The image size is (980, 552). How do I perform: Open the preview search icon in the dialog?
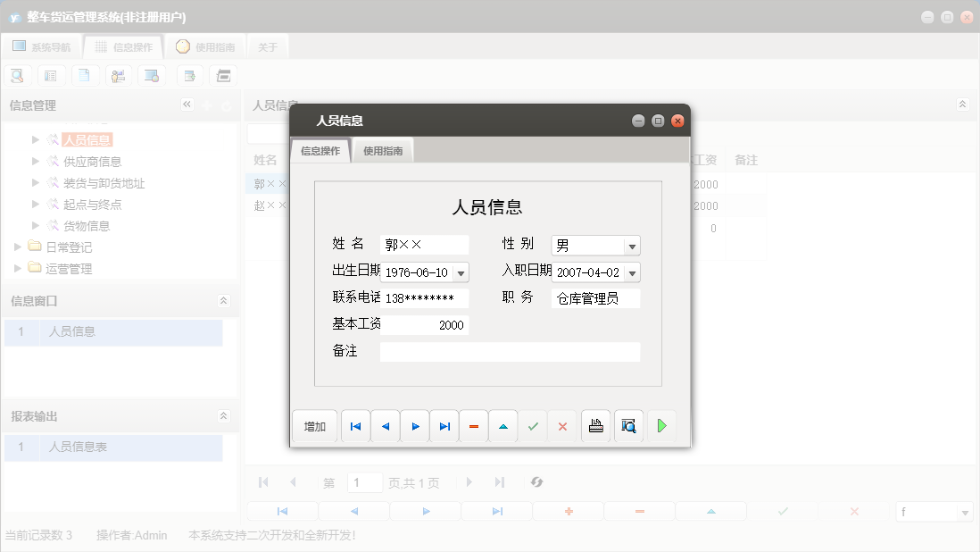(x=628, y=426)
